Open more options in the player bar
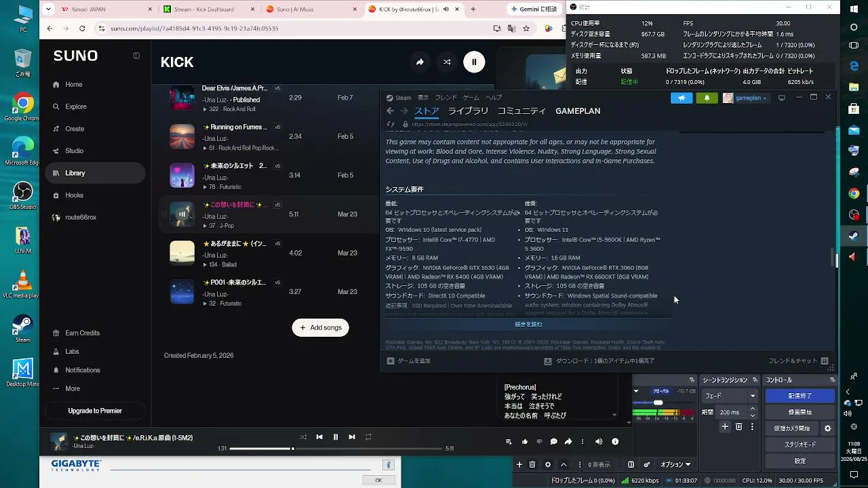868x488 pixels. pos(583,441)
